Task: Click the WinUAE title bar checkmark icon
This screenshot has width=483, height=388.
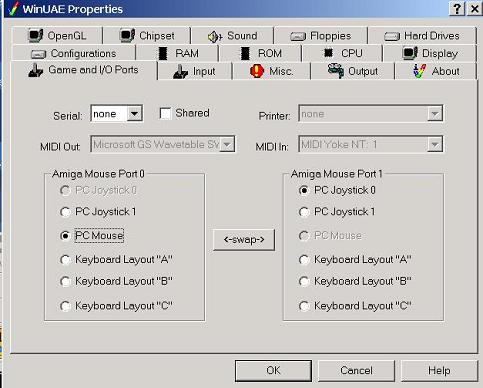Action: 13,9
